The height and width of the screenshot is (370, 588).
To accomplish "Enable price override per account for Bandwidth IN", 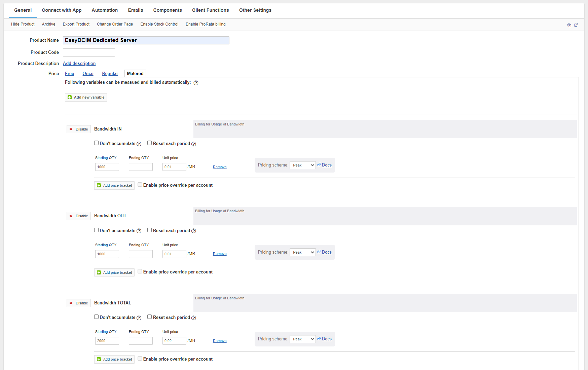I will coord(140,185).
